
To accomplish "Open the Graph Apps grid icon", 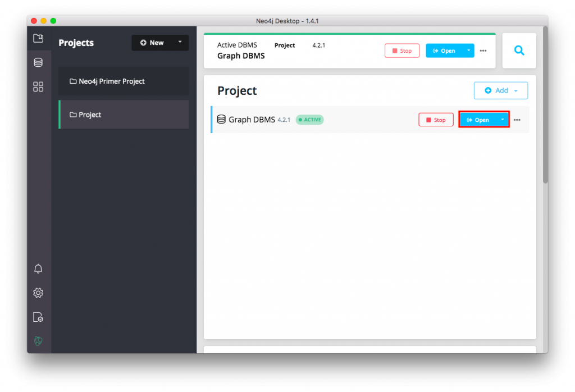I will [38, 86].
